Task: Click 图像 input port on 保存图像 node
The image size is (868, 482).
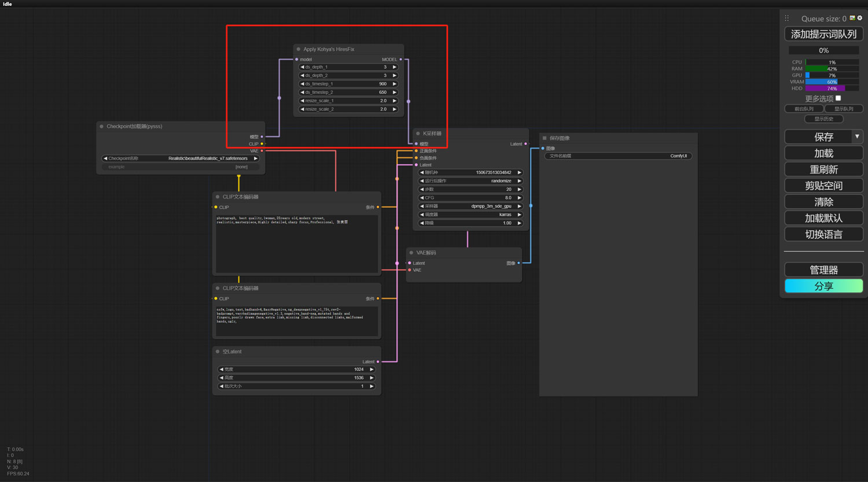Action: tap(543, 149)
